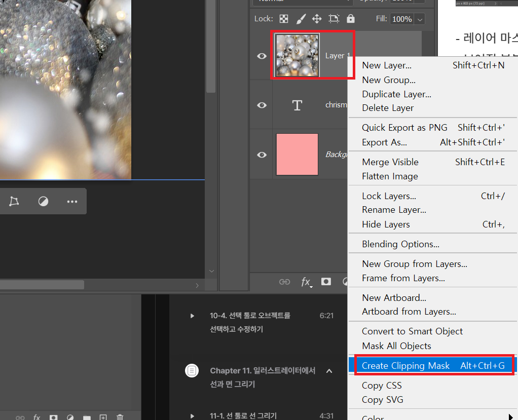This screenshot has width=518, height=420.
Task: Open the three-dots more options on contextual taskbar
Action: click(x=72, y=202)
